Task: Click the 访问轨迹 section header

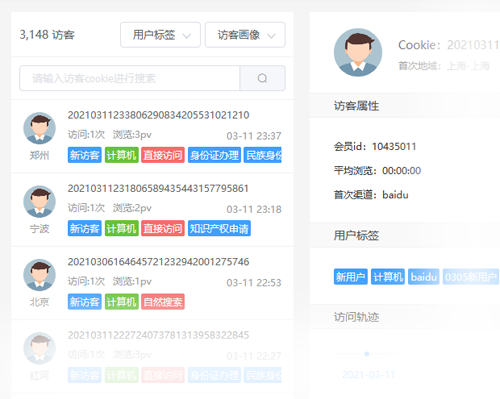Action: (356, 317)
